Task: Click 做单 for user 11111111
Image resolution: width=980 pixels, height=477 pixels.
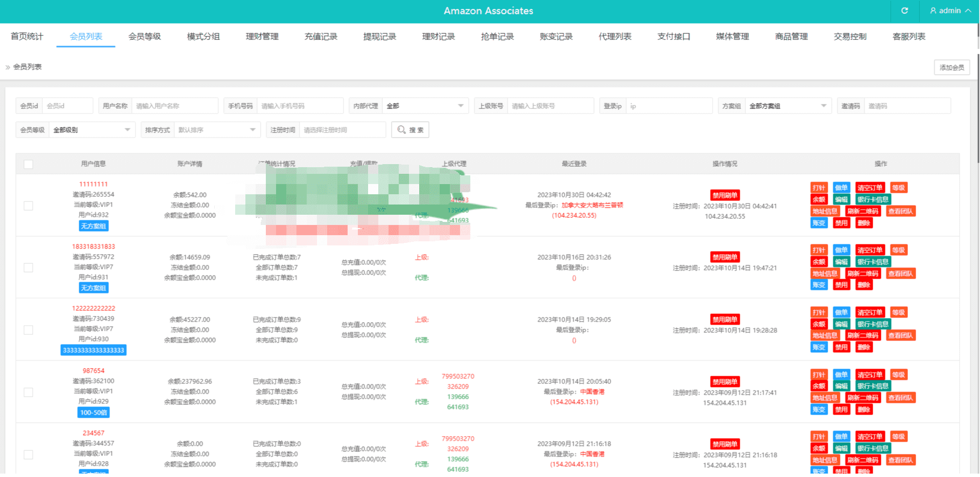Action: point(841,188)
